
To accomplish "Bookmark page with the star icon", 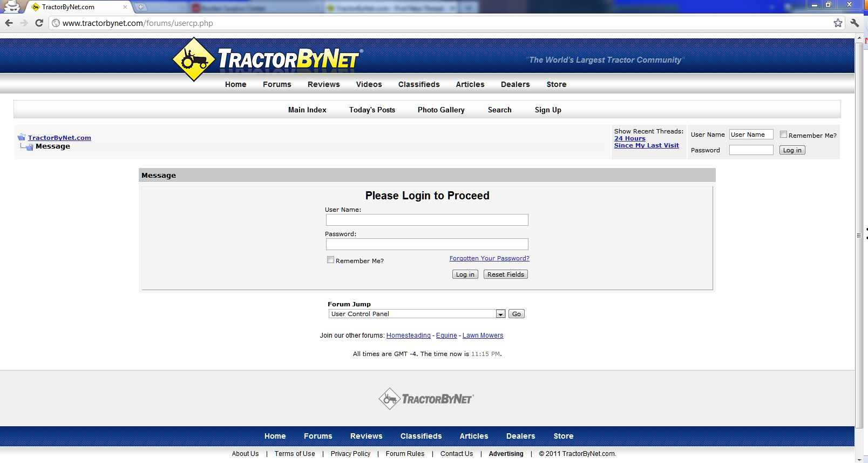I will pos(837,23).
